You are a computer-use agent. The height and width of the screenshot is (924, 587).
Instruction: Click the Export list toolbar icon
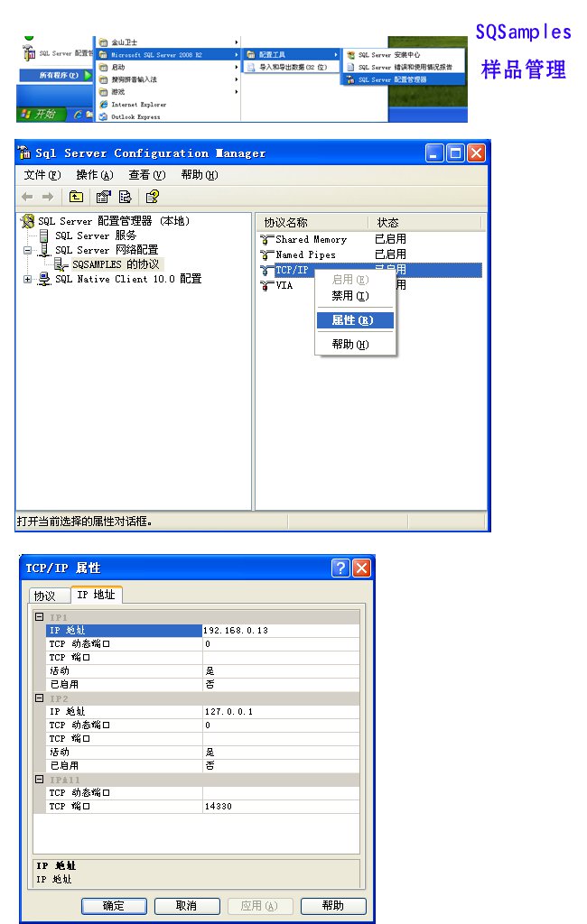tap(125, 197)
